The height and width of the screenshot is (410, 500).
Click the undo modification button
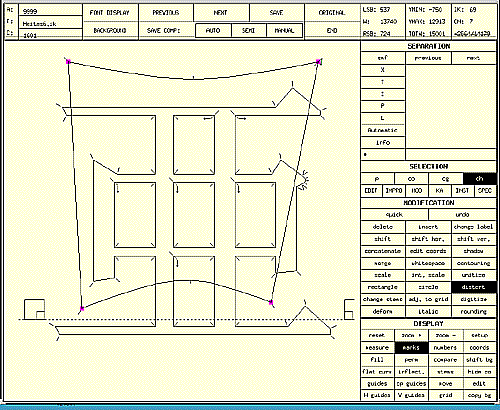pos(462,214)
